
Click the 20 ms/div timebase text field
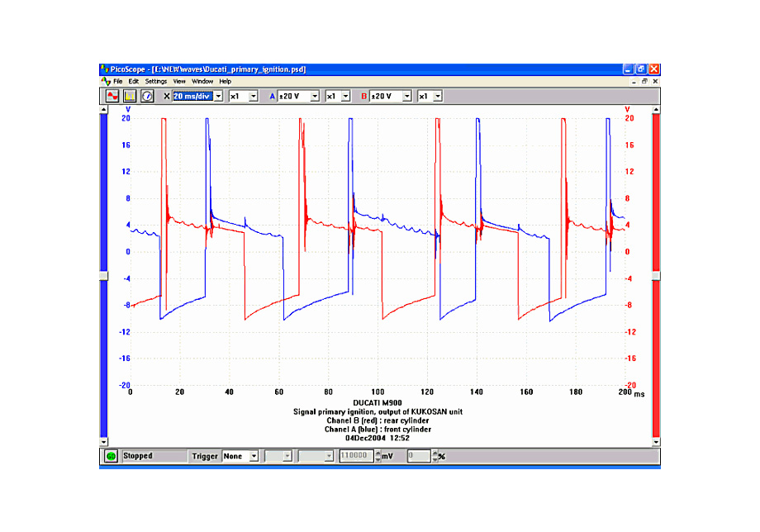(x=193, y=97)
